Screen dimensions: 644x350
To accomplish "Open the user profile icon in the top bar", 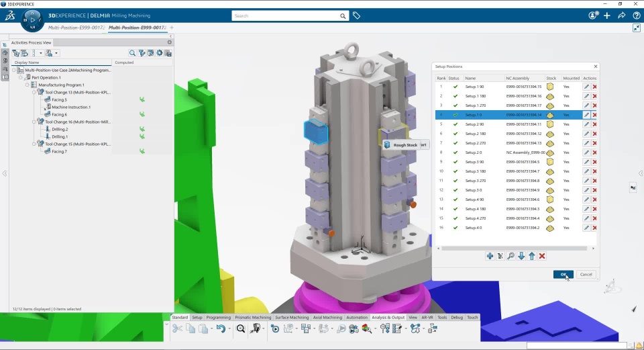I will point(592,15).
